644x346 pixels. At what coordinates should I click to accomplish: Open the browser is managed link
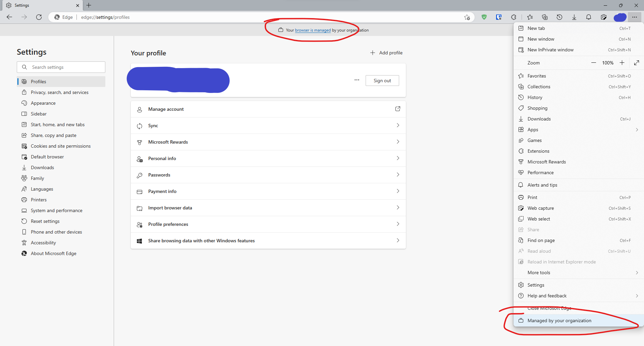[313, 30]
